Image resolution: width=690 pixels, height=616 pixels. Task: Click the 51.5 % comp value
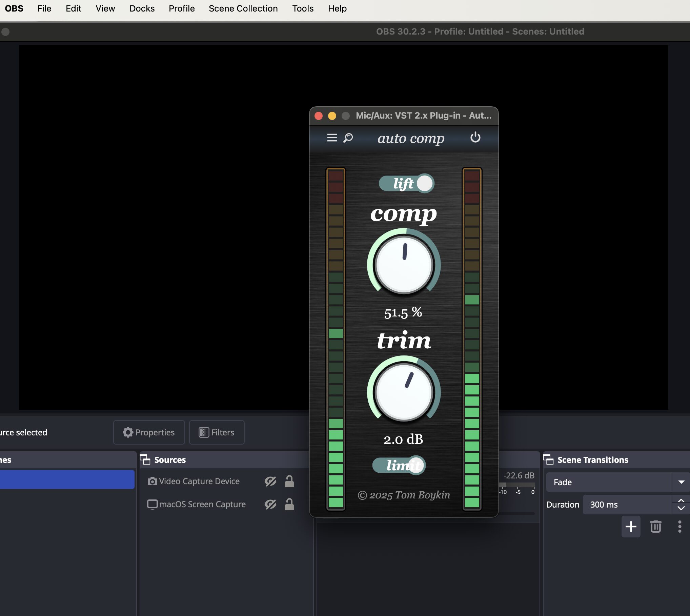click(403, 312)
